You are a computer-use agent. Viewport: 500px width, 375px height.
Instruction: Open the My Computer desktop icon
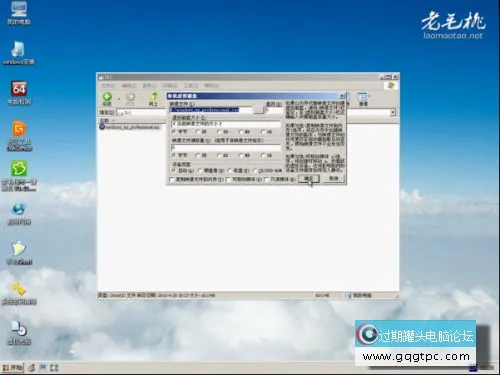click(x=19, y=13)
